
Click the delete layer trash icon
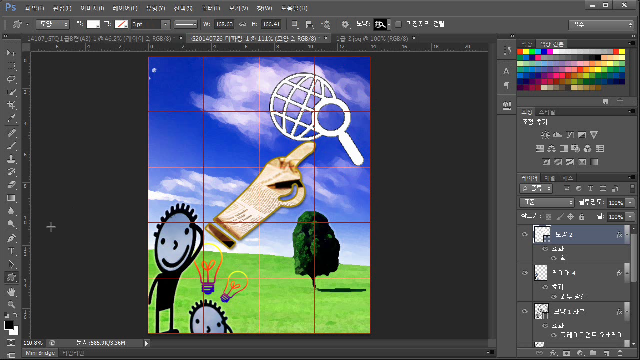[x=620, y=353]
